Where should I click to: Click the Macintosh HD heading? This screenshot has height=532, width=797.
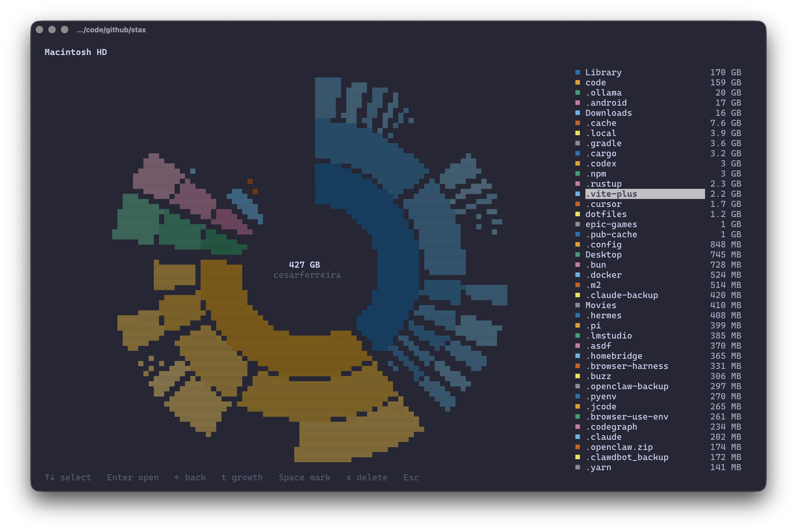point(76,52)
